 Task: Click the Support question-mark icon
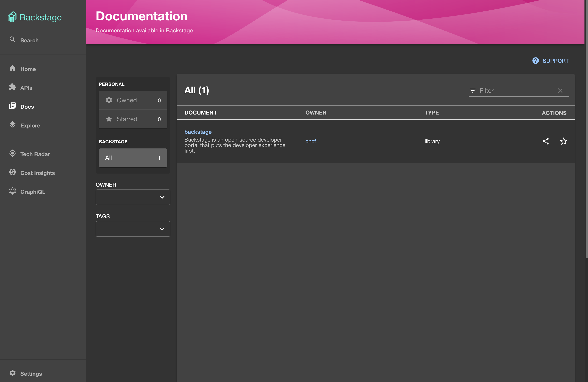(535, 61)
